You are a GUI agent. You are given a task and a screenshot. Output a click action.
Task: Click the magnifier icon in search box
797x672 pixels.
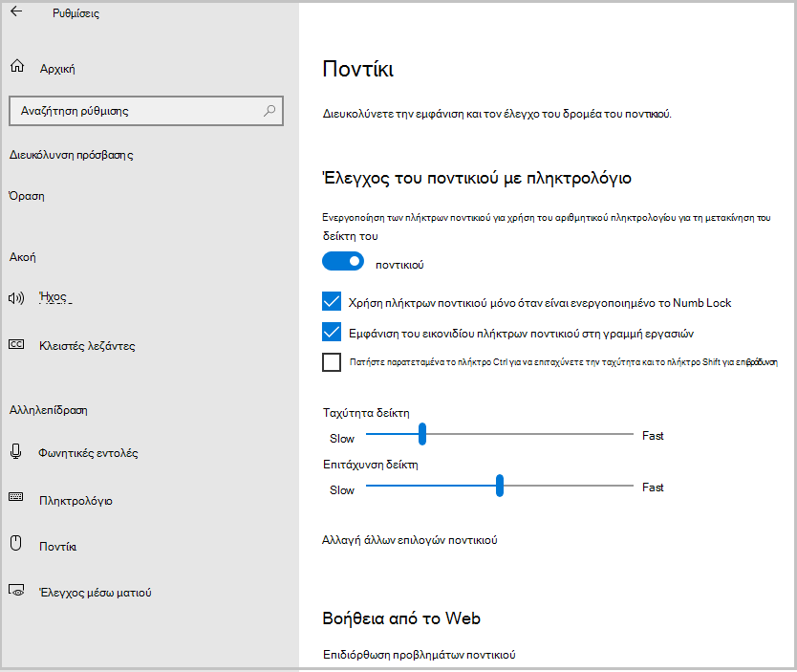[x=269, y=110]
